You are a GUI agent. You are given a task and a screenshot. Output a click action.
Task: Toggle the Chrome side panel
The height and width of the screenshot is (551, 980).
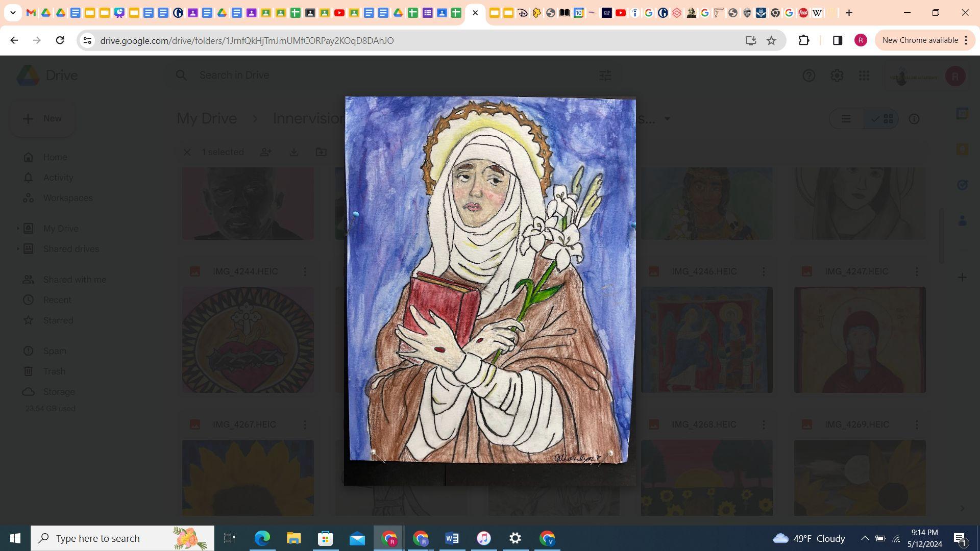(837, 40)
